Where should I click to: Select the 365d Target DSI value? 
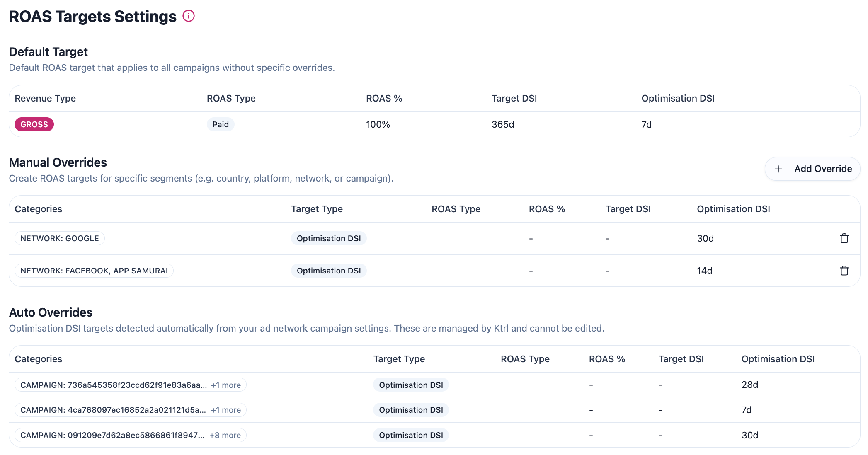(x=503, y=124)
